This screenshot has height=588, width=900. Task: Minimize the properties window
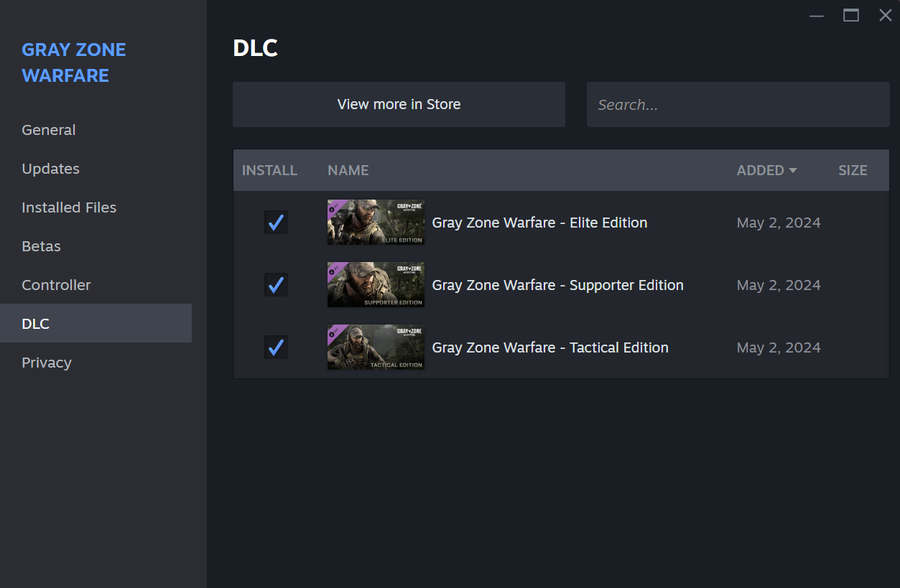click(817, 16)
